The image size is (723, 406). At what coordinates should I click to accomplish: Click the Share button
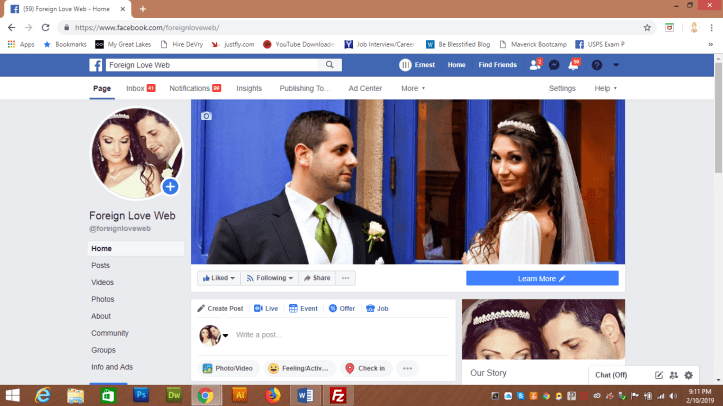pyautogui.click(x=317, y=278)
